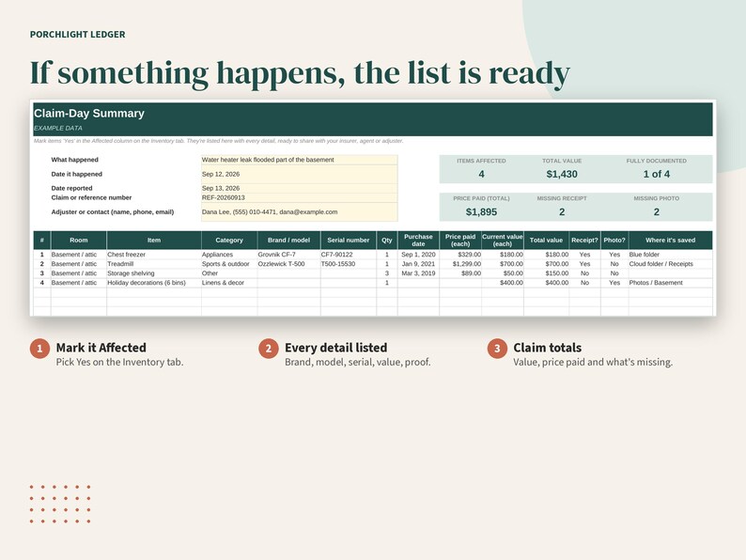Click the 'Mar 3, 2019' purchase date
This screenshot has height=560, width=746.
click(x=418, y=273)
